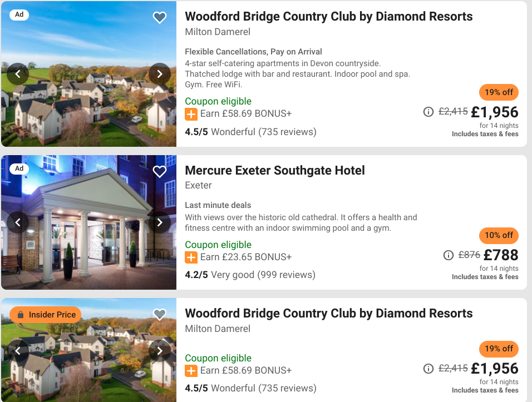The width and height of the screenshot is (532, 402).
Task: Go to previous photo of Mercure Exeter hotel
Action: (18, 222)
